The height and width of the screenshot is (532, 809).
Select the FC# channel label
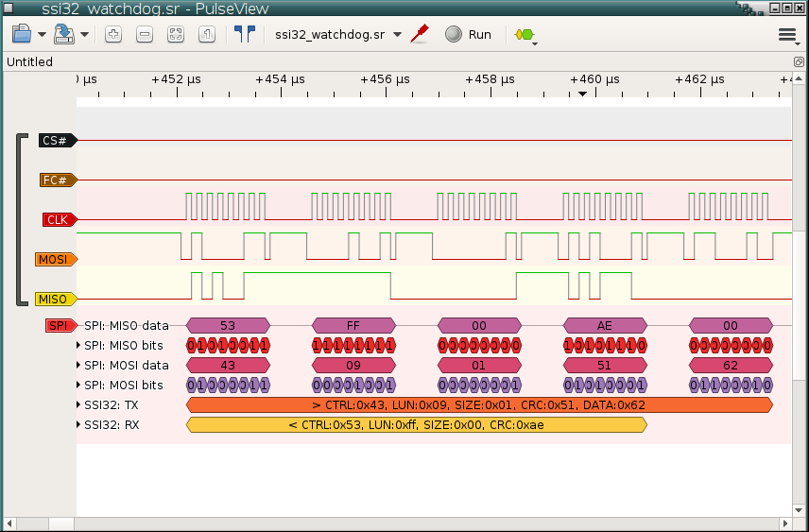[59, 180]
